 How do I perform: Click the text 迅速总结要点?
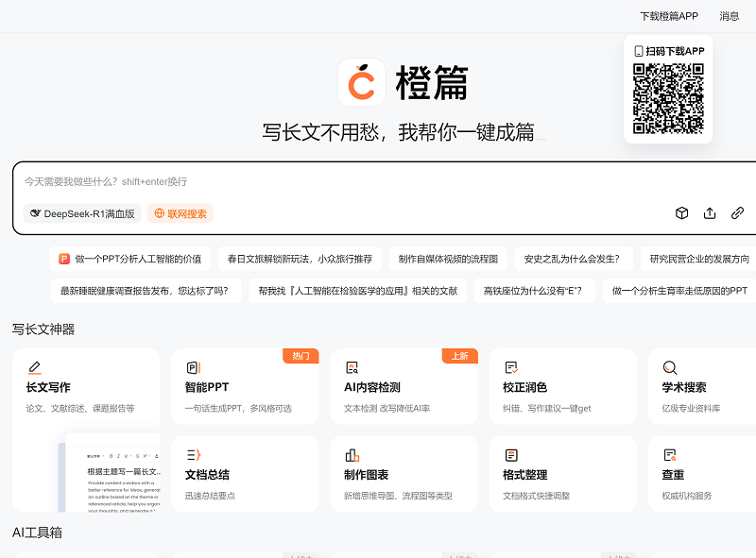(x=210, y=496)
